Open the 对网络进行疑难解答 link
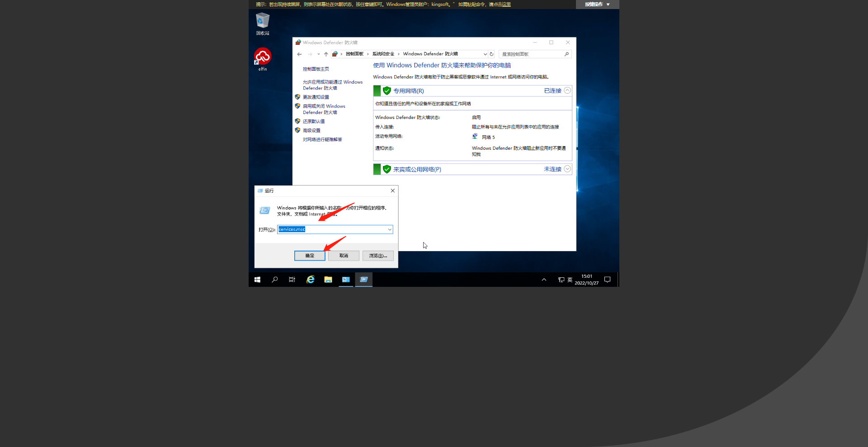The width and height of the screenshot is (868, 447). pyautogui.click(x=322, y=140)
